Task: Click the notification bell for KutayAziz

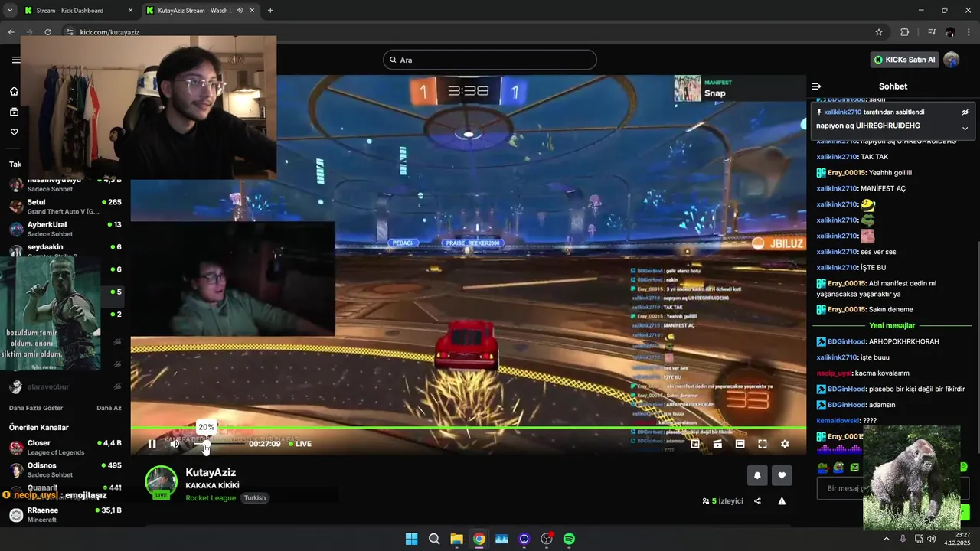Action: point(757,475)
